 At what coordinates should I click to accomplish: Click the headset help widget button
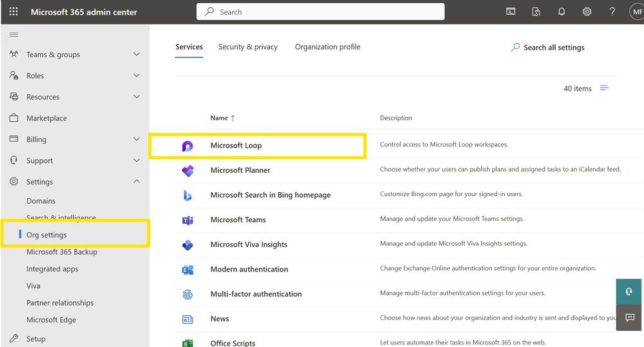click(x=629, y=292)
